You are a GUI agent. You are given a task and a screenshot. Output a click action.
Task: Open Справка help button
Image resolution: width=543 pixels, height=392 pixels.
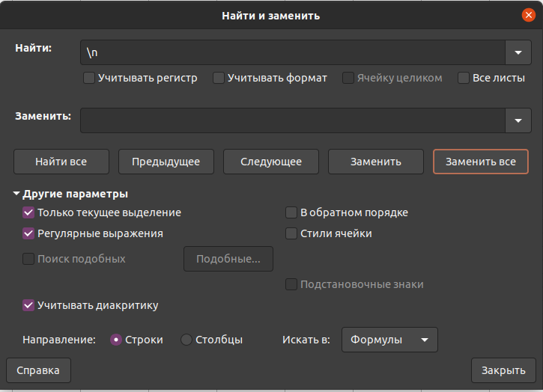pos(38,370)
